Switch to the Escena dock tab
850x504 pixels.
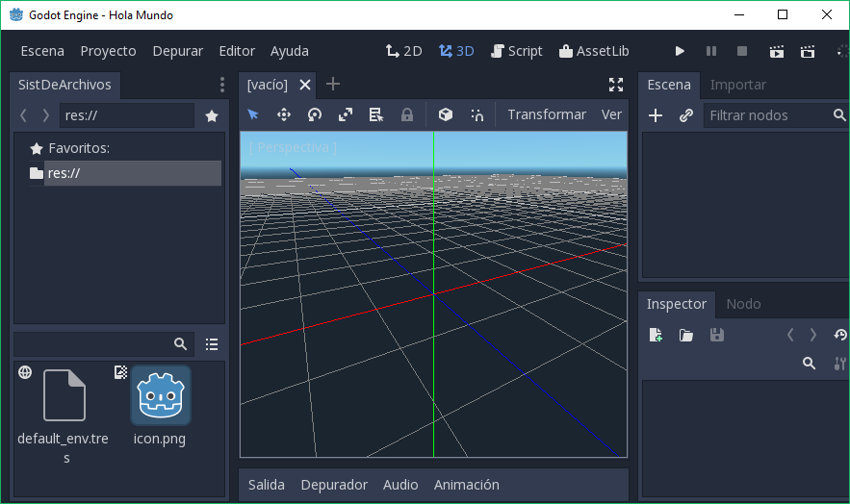tap(669, 85)
